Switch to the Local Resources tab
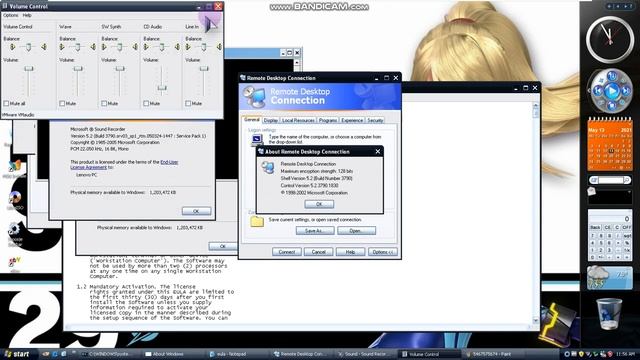640x360 pixels. (x=298, y=120)
